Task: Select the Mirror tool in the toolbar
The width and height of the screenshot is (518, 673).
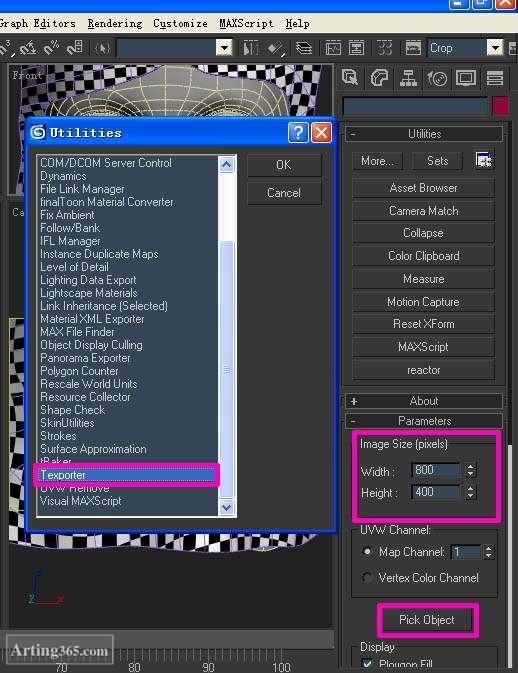Action: coord(251,49)
